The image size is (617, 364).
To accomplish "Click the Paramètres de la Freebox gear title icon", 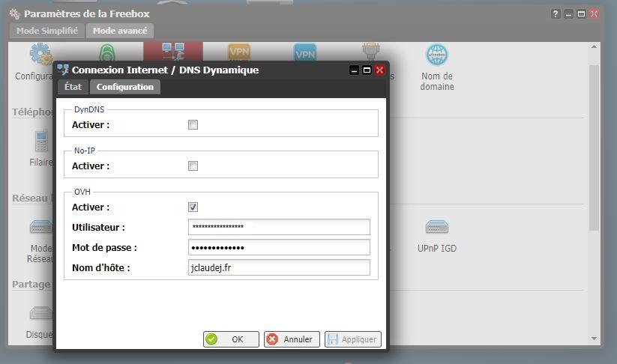I will [x=15, y=13].
